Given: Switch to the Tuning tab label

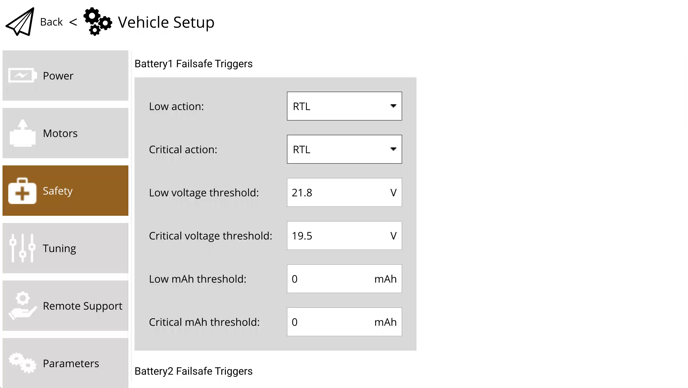Looking at the screenshot, I should (59, 248).
